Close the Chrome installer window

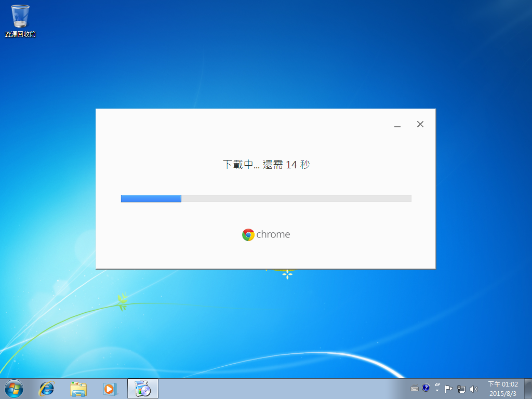(420, 124)
